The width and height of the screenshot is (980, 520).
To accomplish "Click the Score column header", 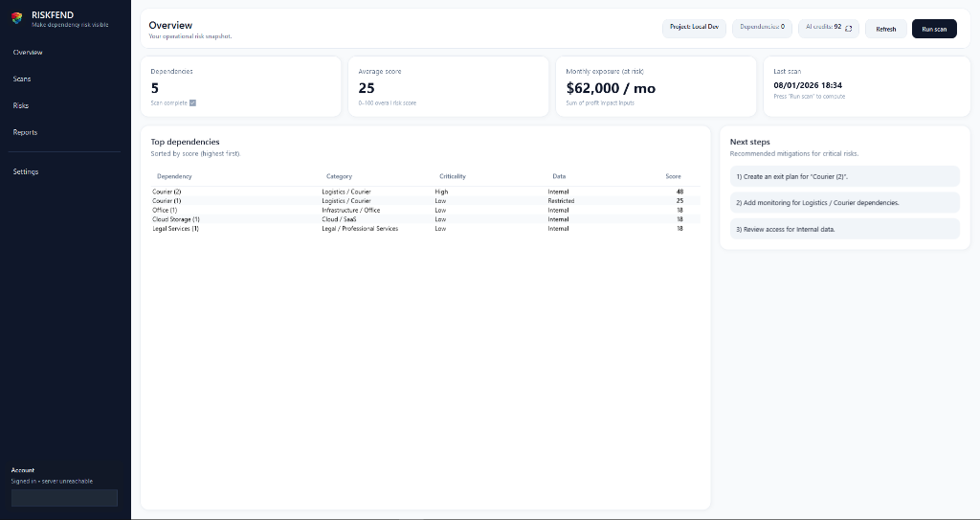I will 673,176.
